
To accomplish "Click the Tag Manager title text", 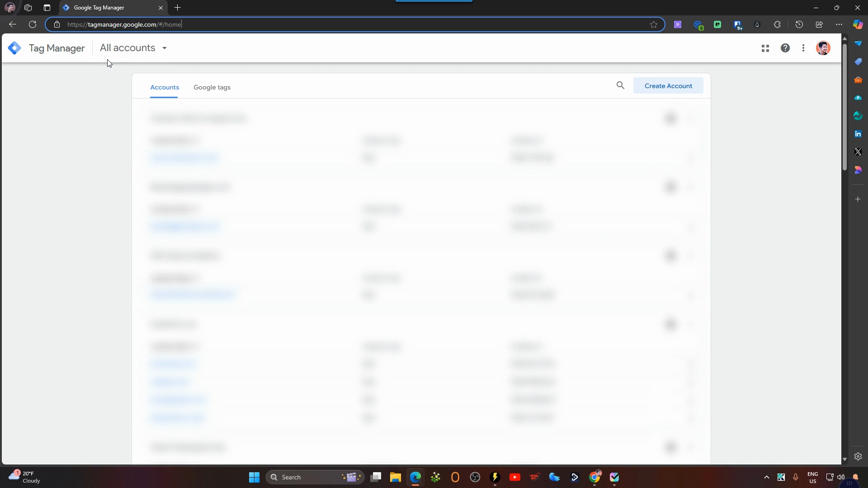I will point(57,48).
